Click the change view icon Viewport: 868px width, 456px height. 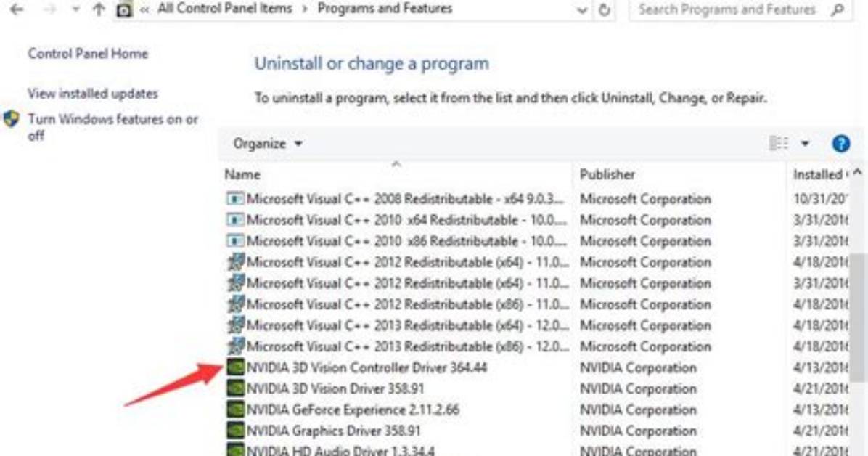point(778,144)
